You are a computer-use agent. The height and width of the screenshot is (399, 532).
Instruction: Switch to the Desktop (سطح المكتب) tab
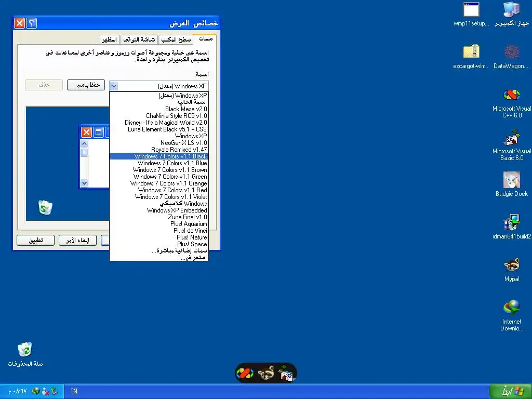[176, 39]
